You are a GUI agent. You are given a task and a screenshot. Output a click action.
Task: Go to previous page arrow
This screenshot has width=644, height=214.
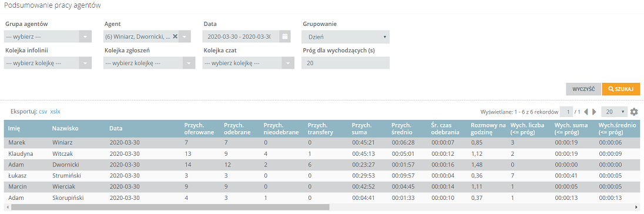[x=586, y=112]
